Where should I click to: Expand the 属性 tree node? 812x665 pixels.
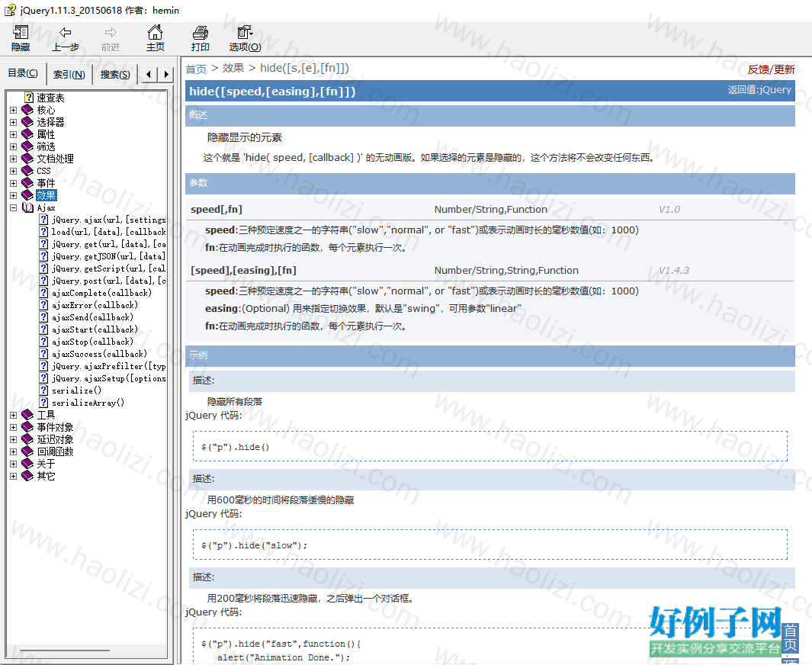point(14,134)
